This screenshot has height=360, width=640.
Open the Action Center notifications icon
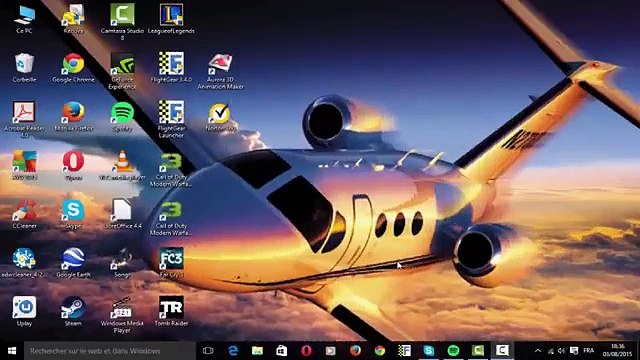coord(574,351)
